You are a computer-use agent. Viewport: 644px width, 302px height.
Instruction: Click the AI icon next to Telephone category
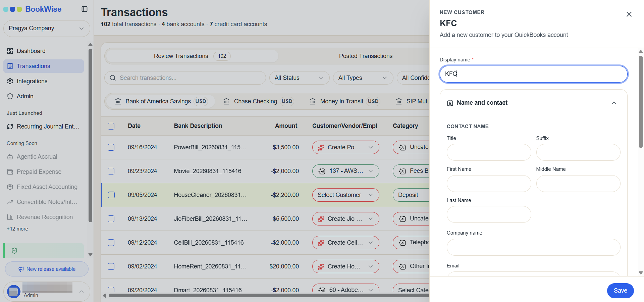pos(402,243)
